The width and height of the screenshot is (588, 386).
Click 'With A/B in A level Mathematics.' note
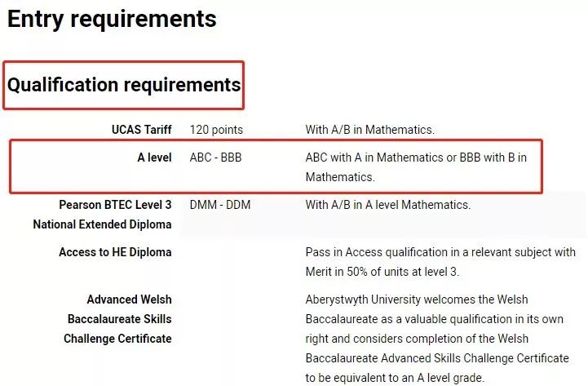click(387, 205)
